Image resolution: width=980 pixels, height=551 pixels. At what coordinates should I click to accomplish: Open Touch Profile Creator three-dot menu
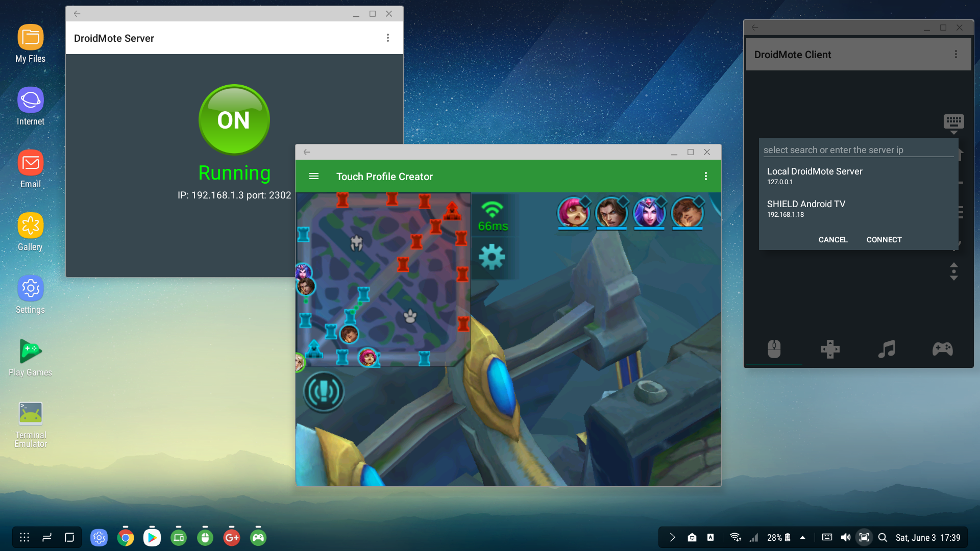pyautogui.click(x=706, y=176)
